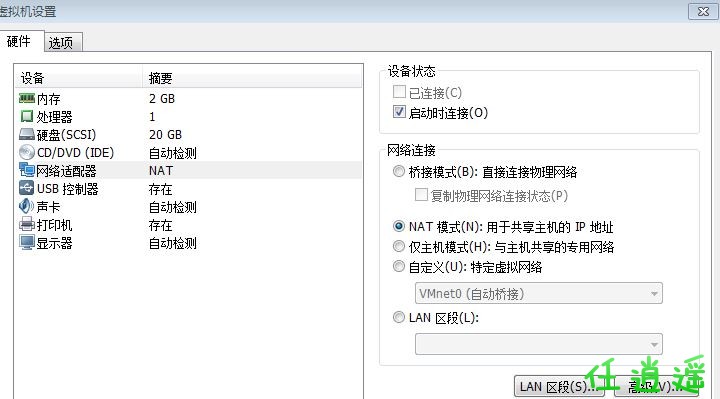Click the 20 GB disk summary value
The width and height of the screenshot is (720, 399).
(165, 135)
